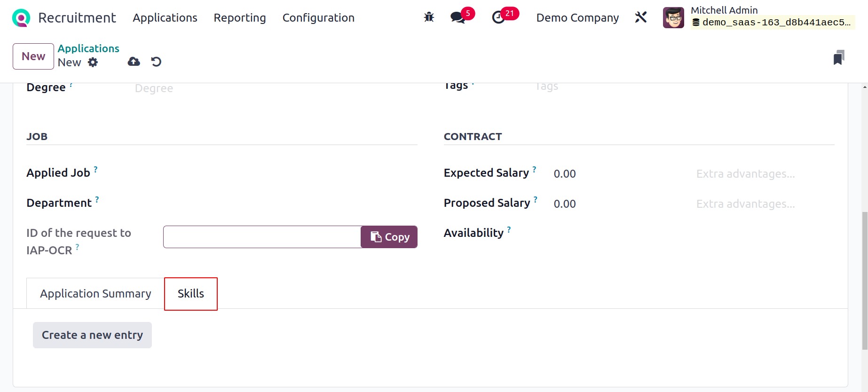
Task: Open the Degree selection field
Action: 276,88
